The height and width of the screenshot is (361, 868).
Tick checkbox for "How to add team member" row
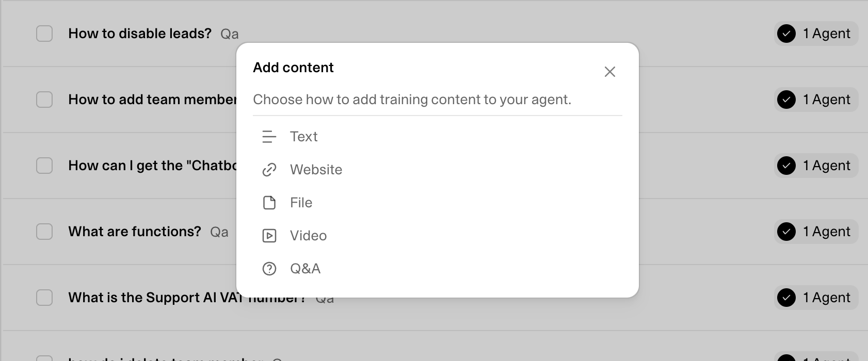tap(44, 100)
